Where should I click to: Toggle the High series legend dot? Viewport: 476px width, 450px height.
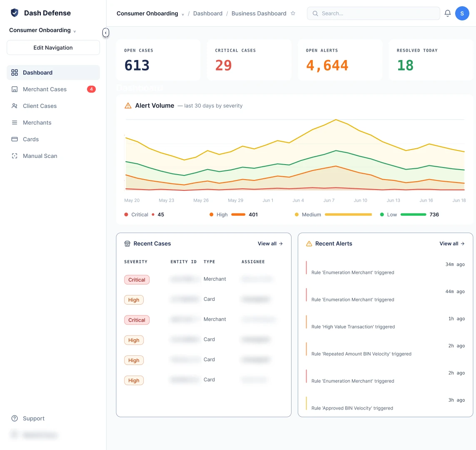pyautogui.click(x=211, y=214)
